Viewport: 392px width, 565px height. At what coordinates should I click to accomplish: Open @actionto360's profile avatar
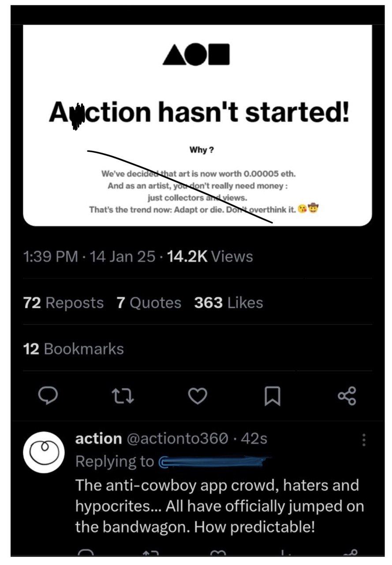[44, 452]
